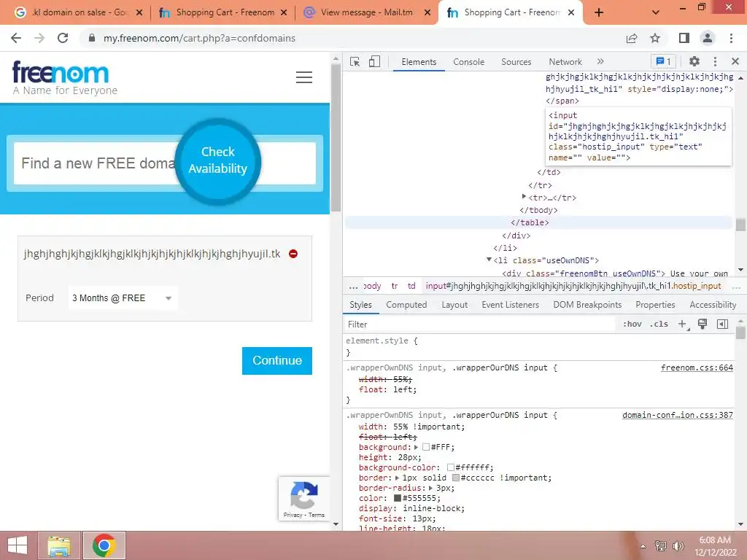Select the tr breadcrumb item

coord(395,286)
